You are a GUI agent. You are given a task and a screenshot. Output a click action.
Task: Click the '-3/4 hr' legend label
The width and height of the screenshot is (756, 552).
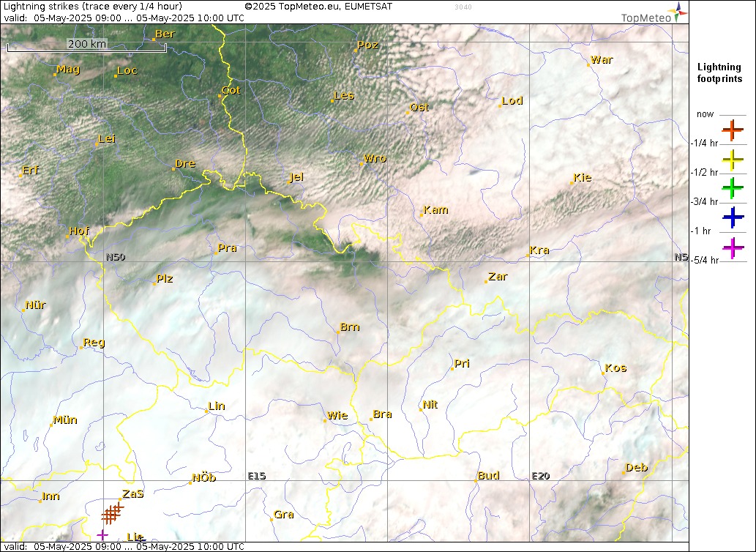[x=705, y=201]
